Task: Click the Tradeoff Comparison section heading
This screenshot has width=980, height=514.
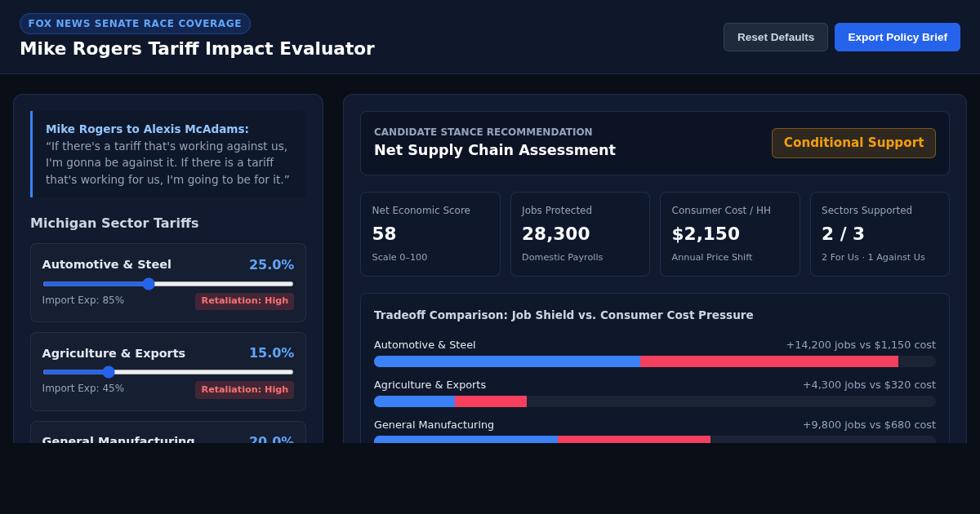Action: point(563,315)
